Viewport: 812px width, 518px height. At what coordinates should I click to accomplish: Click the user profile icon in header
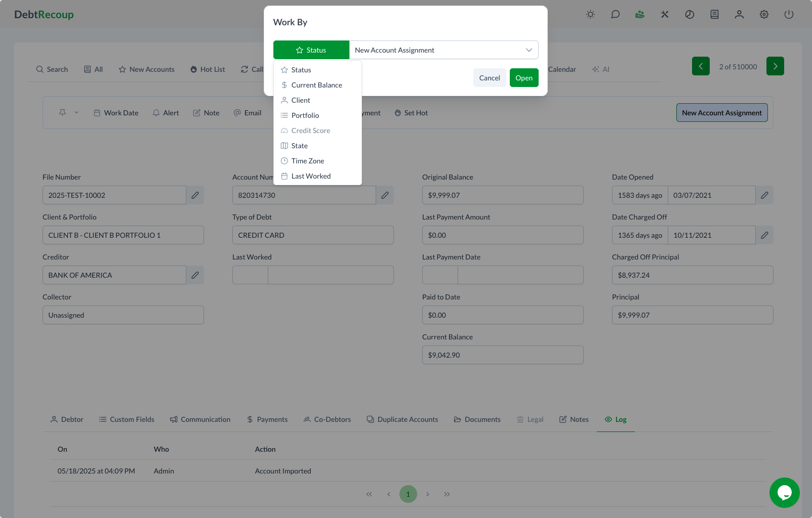tap(739, 15)
